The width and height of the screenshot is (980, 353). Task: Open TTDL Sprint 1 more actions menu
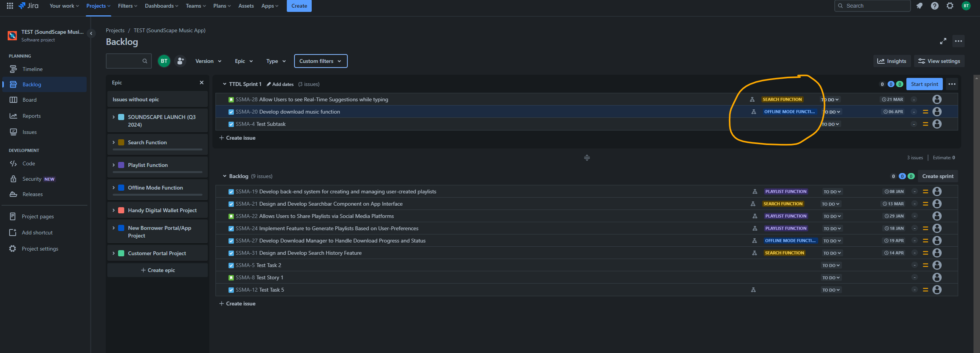952,84
